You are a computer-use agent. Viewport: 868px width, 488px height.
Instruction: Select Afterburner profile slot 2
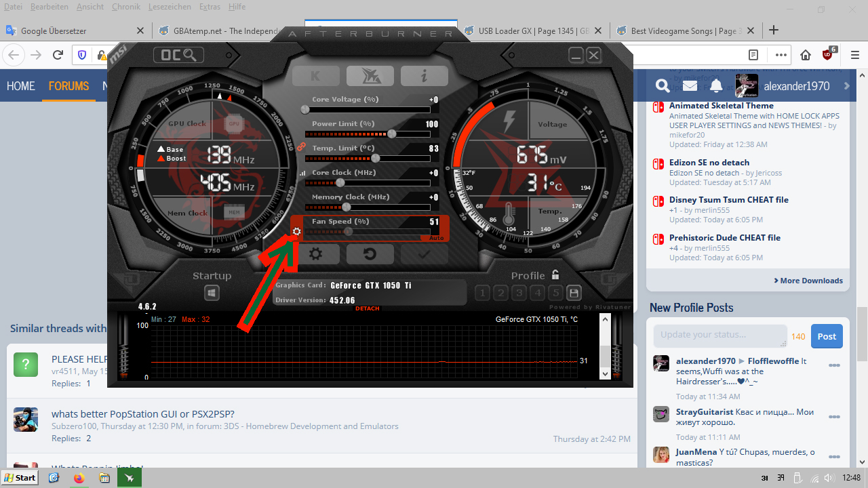(x=500, y=293)
